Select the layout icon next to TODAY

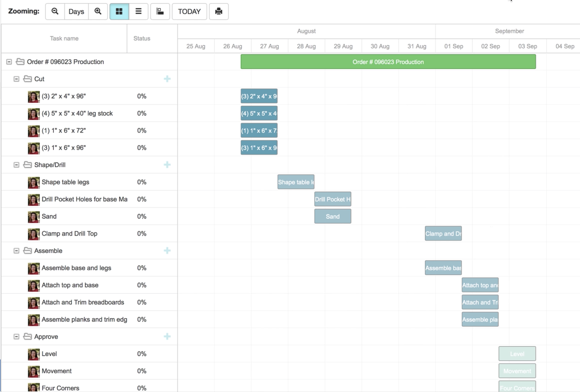click(160, 11)
